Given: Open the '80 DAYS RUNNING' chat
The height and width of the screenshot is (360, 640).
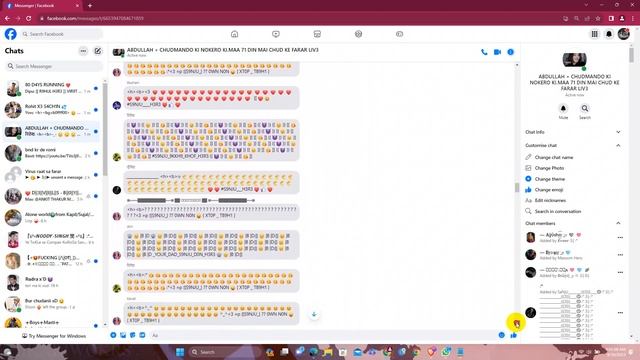Looking at the screenshot, I should click(52, 88).
